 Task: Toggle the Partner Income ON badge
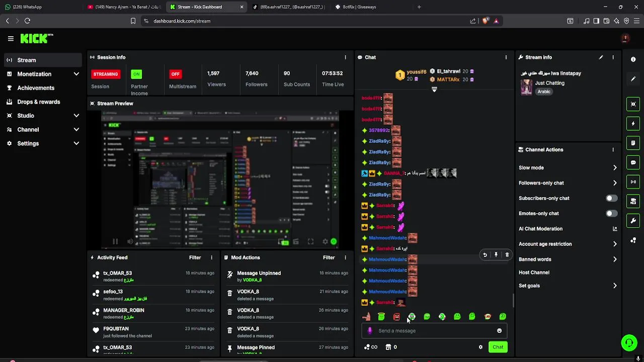pyautogui.click(x=136, y=74)
